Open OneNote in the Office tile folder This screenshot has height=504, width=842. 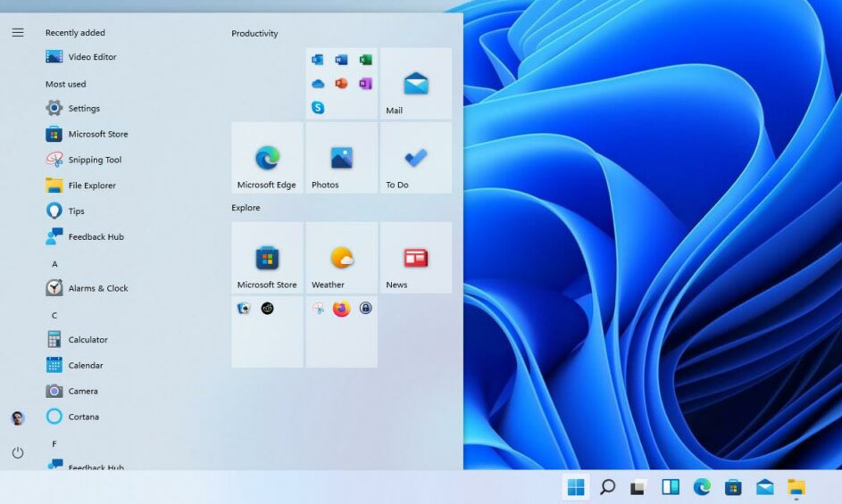pos(366,84)
